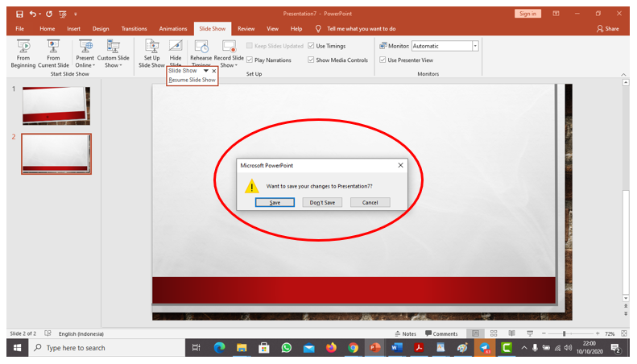Start presentation from beginning toolbar icon
The height and width of the screenshot is (364, 637).
click(x=63, y=14)
